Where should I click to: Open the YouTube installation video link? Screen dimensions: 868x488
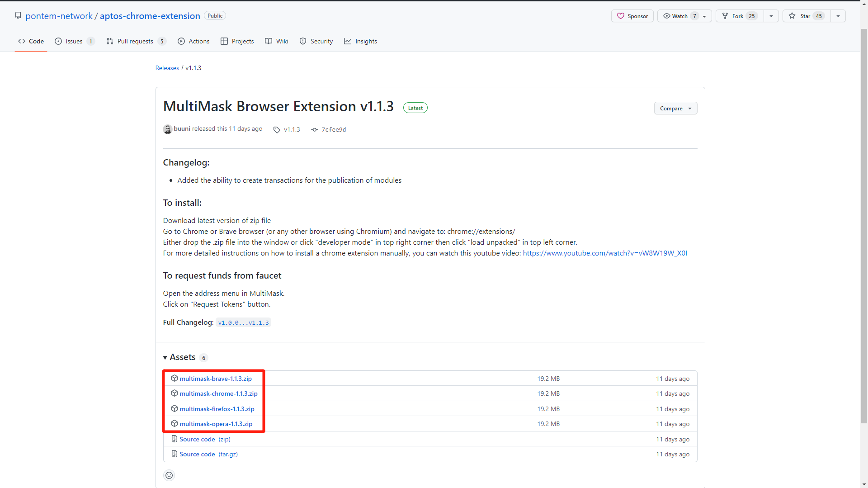point(605,253)
